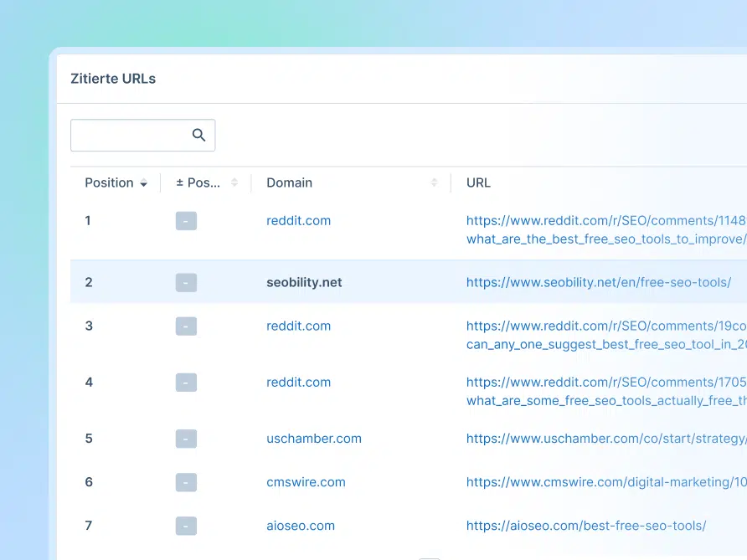Screen dimensions: 747x560
Task: Sort the Domain column using its sort arrows
Action: pyautogui.click(x=434, y=182)
